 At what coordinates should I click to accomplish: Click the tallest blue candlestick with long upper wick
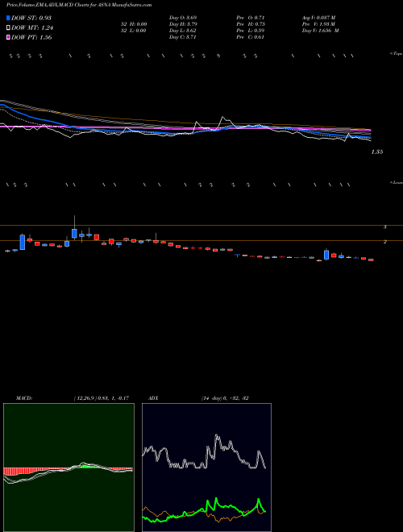74,234
